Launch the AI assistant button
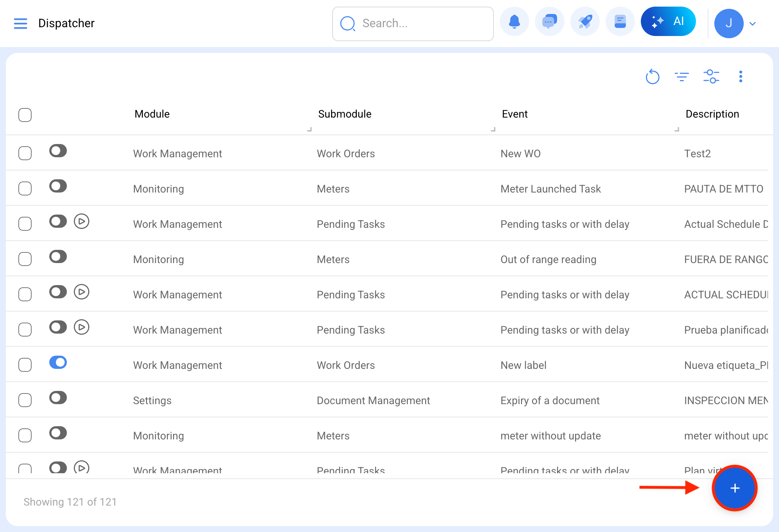Image resolution: width=779 pixels, height=532 pixels. click(x=668, y=21)
